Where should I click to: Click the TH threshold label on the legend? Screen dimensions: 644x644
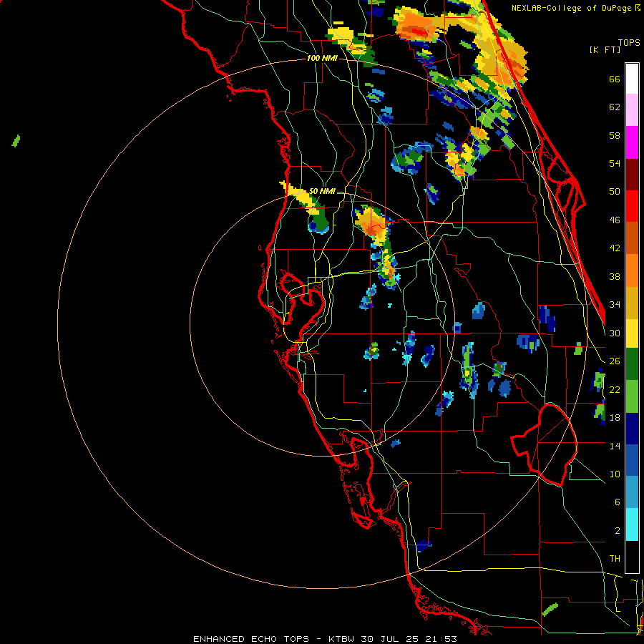[x=615, y=559]
